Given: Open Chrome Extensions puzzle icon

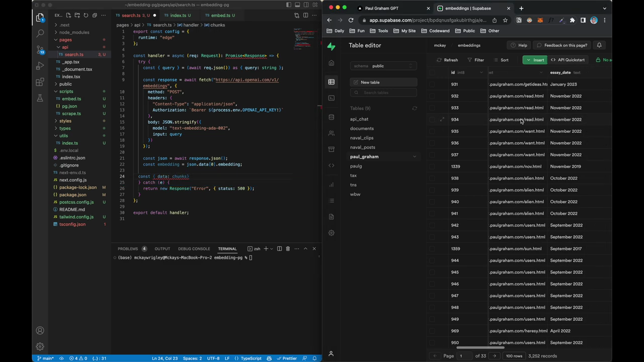Looking at the screenshot, I should coord(572,20).
